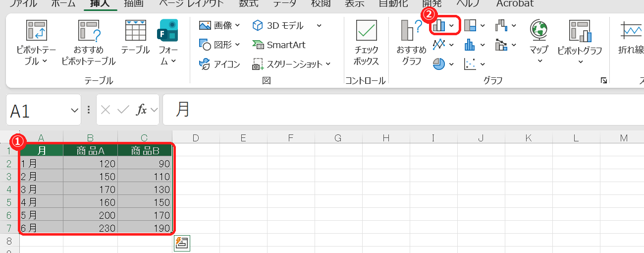Click cell with value 200
Viewport: 644px width, 253px height.
91,215
